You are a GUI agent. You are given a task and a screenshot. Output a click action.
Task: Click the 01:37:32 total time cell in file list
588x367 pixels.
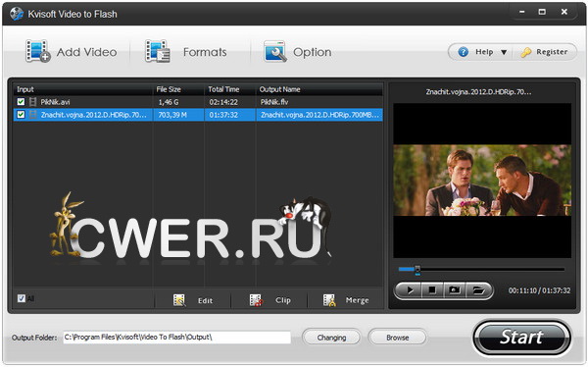pyautogui.click(x=223, y=115)
